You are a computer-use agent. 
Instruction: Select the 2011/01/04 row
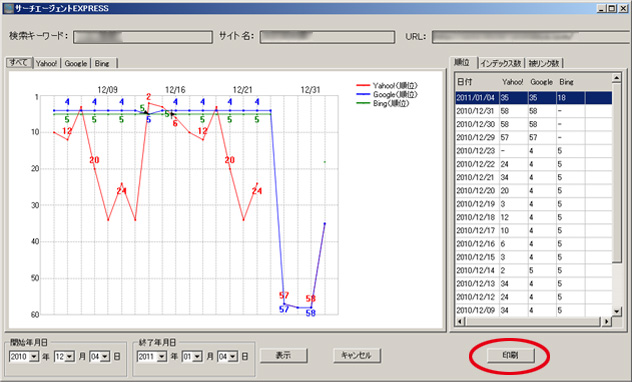pyautogui.click(x=534, y=98)
